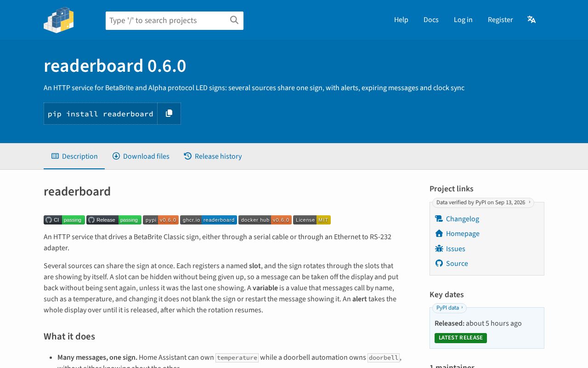Click the Release passing badge
The height and width of the screenshot is (368, 588).
click(114, 220)
